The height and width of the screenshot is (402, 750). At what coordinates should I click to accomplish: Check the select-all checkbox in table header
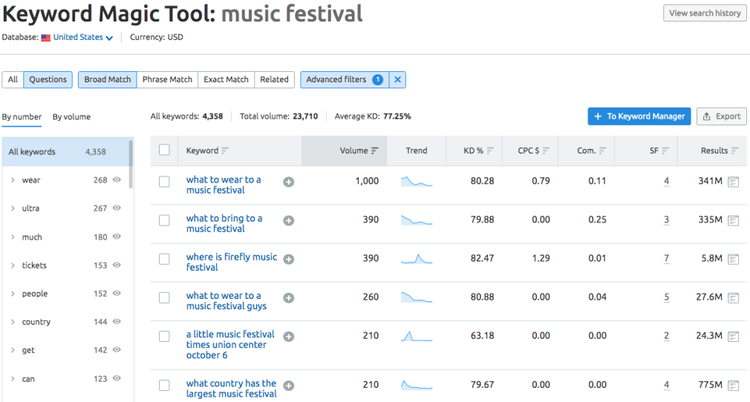[164, 150]
